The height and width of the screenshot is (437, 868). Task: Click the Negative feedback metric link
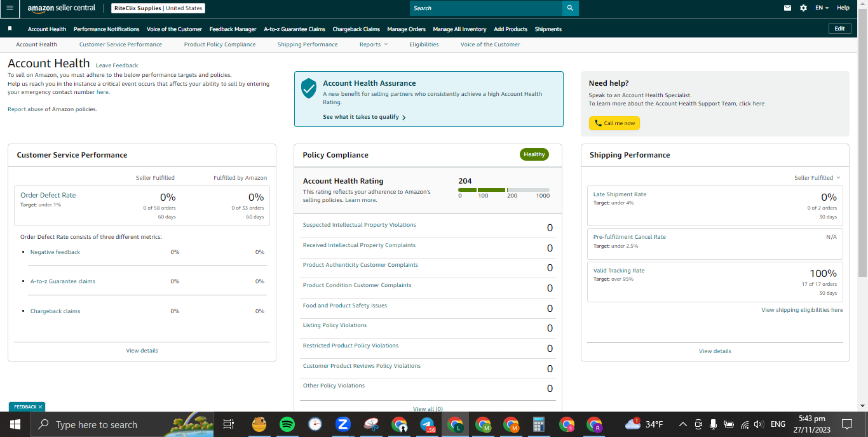pos(55,252)
